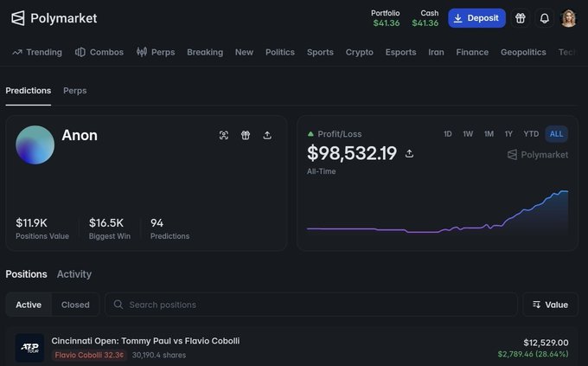Select the Positions tab

[x=26, y=274]
